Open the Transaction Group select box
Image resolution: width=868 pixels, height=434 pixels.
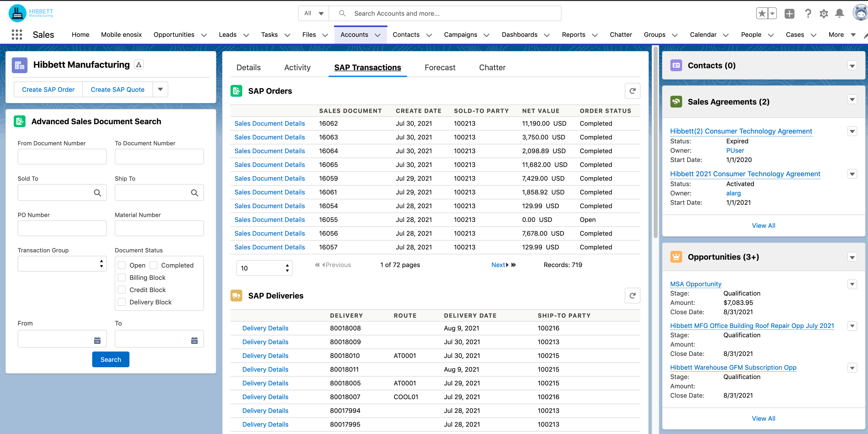(x=62, y=264)
